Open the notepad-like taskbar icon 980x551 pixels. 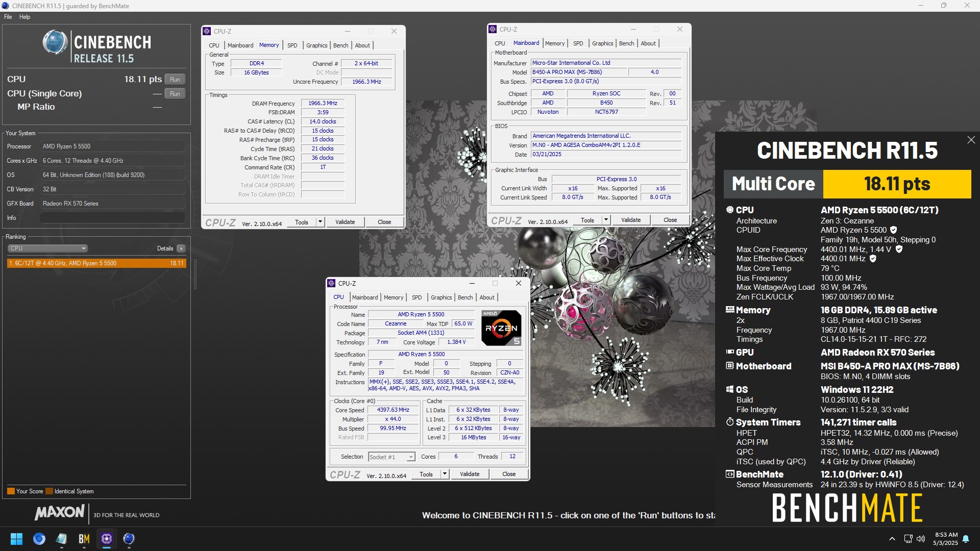62,539
